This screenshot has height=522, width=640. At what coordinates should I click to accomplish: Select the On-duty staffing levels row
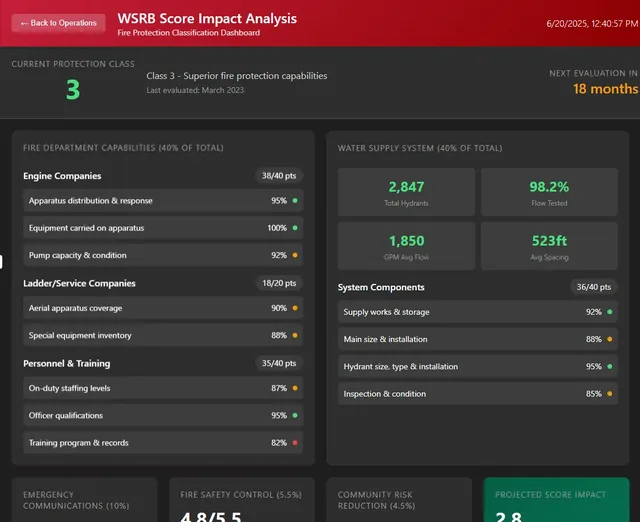click(163, 388)
